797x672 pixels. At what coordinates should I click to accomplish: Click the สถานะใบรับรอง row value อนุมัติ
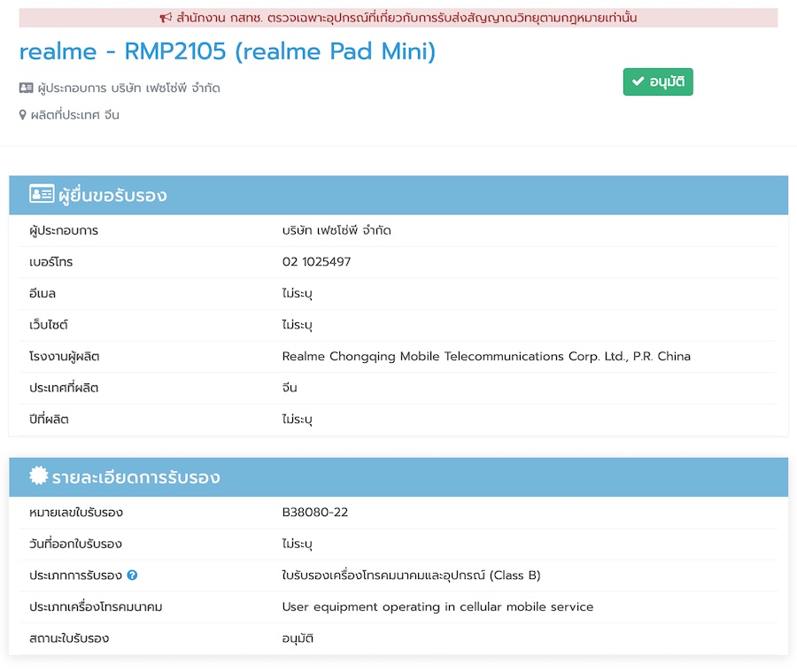coord(298,638)
